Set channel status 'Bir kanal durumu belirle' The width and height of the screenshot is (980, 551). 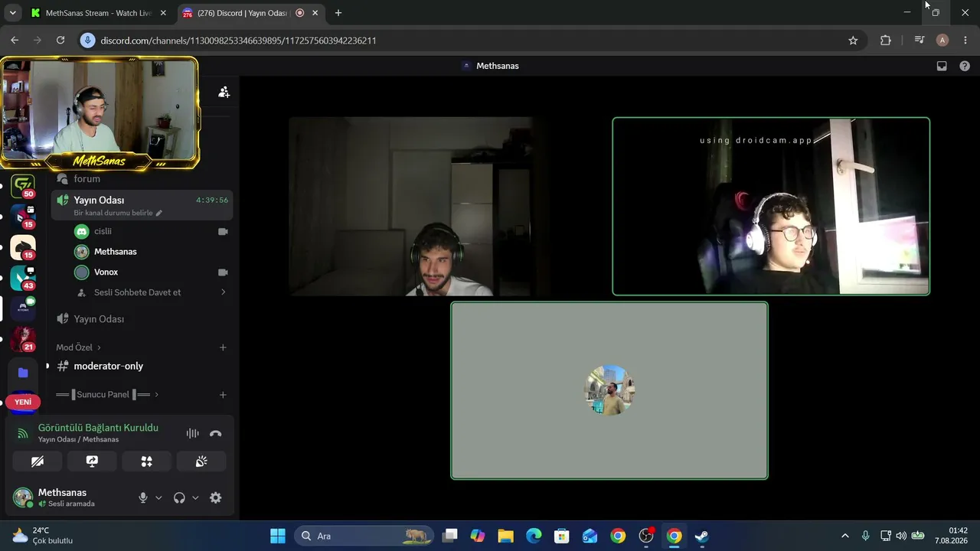(118, 213)
